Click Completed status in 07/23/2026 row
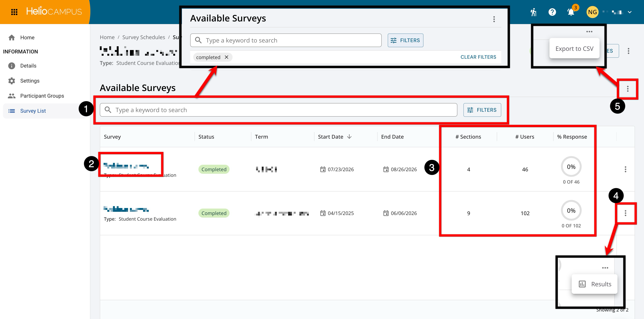The height and width of the screenshot is (319, 644). click(x=214, y=169)
